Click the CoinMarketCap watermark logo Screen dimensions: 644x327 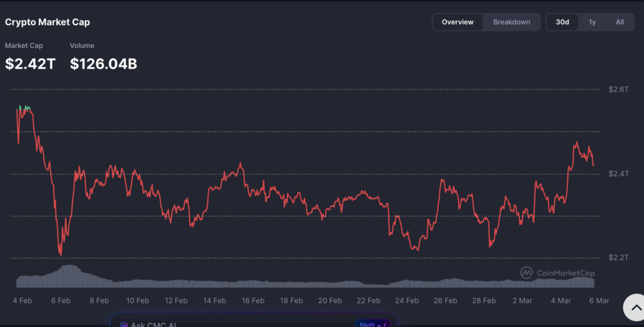(x=557, y=273)
